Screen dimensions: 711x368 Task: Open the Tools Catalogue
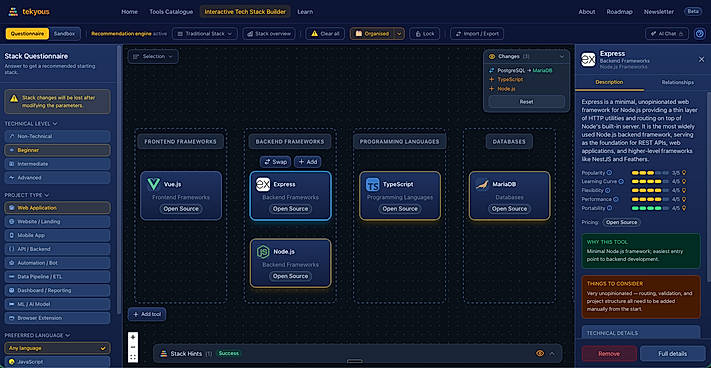(171, 12)
